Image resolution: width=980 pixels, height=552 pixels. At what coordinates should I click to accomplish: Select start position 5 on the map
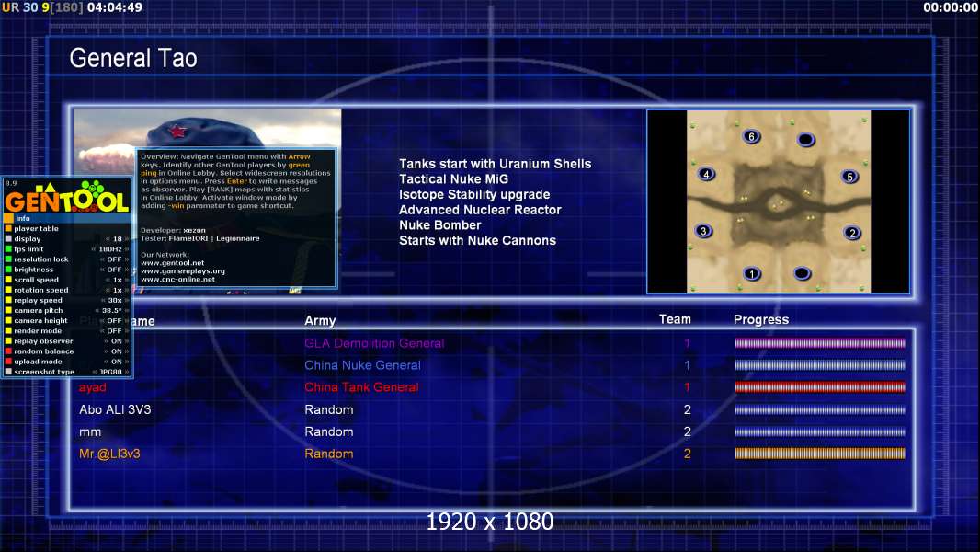click(x=849, y=177)
